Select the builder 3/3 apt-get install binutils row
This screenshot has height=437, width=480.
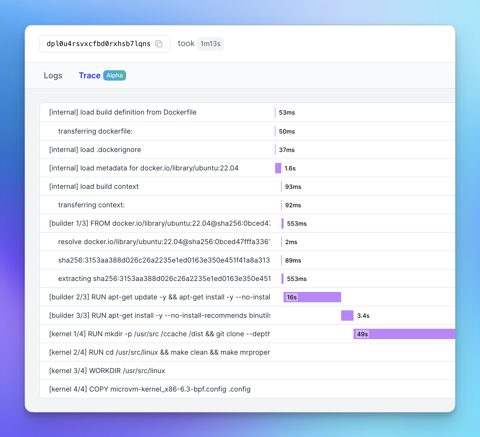248,315
